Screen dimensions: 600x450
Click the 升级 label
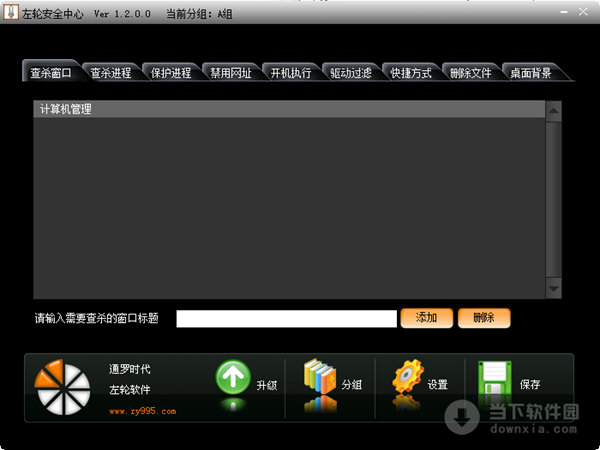click(x=267, y=385)
